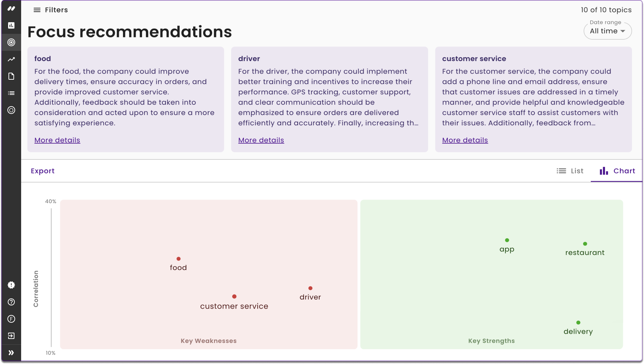Select the Chart view tab
Viewport: 644px width, 364px height.
[x=617, y=171]
